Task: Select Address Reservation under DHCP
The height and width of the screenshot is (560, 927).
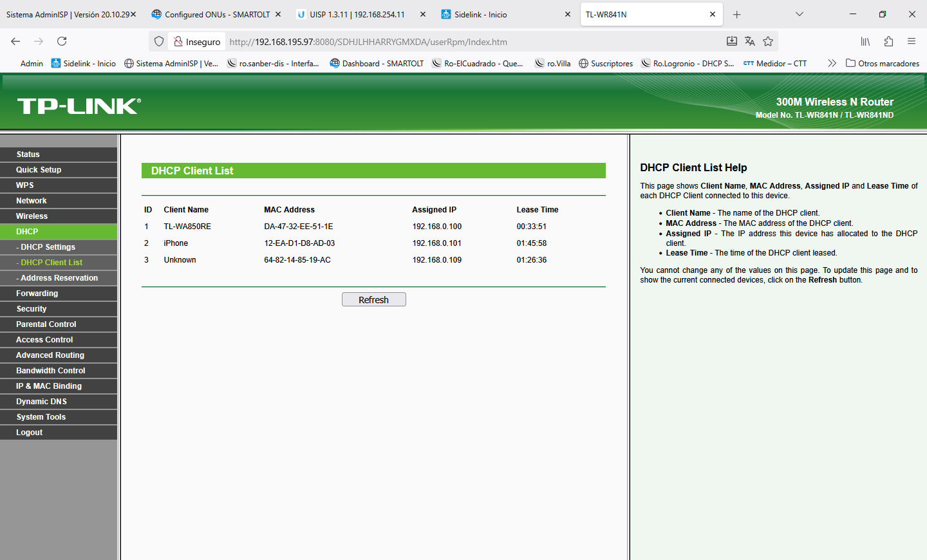Action: [59, 278]
